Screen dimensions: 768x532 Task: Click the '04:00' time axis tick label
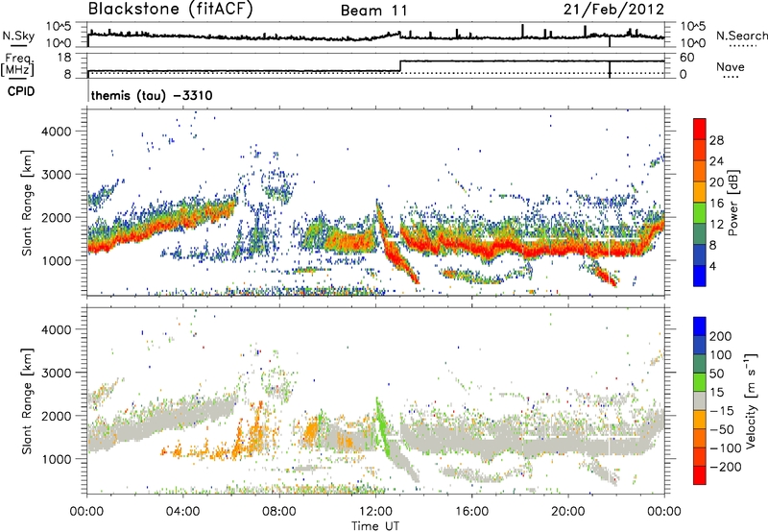click(x=182, y=512)
